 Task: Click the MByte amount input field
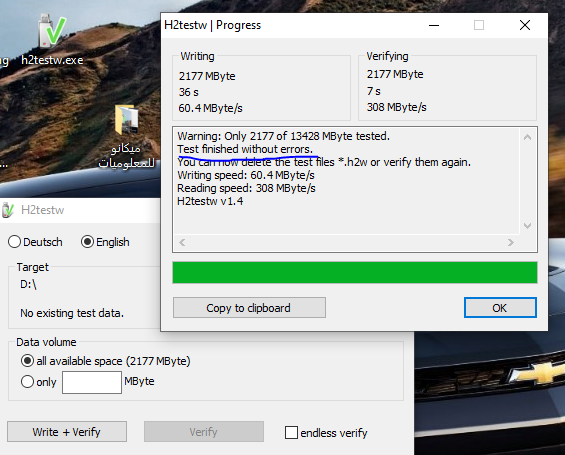click(x=92, y=382)
